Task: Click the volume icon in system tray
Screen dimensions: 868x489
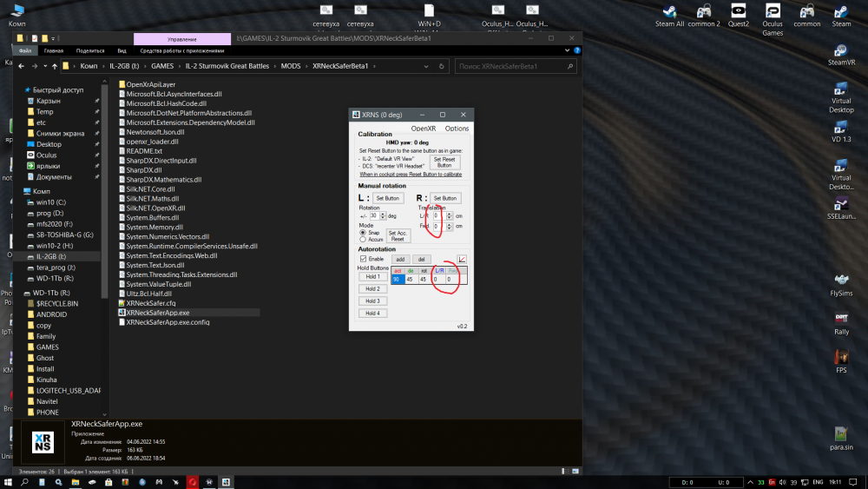Action: (782, 482)
